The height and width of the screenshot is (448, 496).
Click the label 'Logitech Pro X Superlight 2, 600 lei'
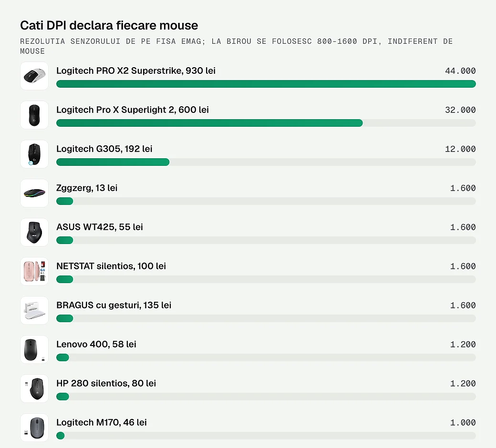(133, 110)
